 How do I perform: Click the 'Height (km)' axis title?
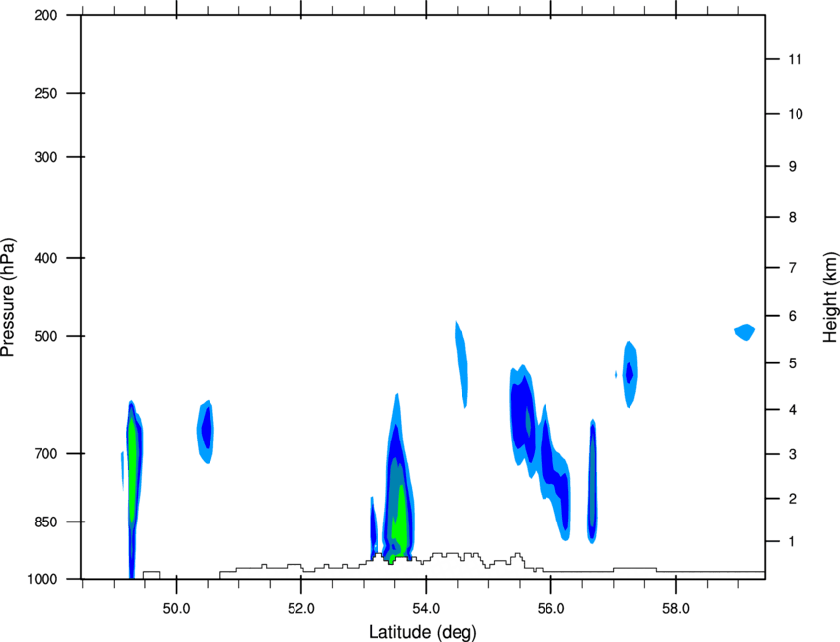point(830,297)
